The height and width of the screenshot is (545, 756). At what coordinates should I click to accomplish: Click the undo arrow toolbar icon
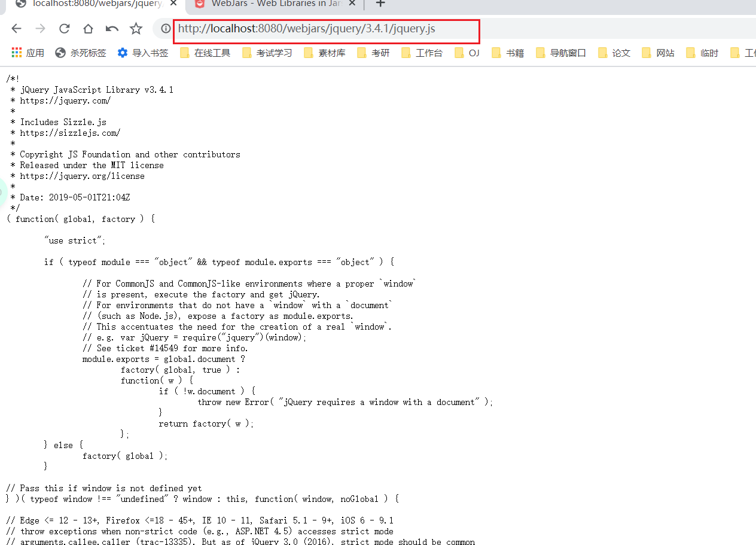pos(112,29)
